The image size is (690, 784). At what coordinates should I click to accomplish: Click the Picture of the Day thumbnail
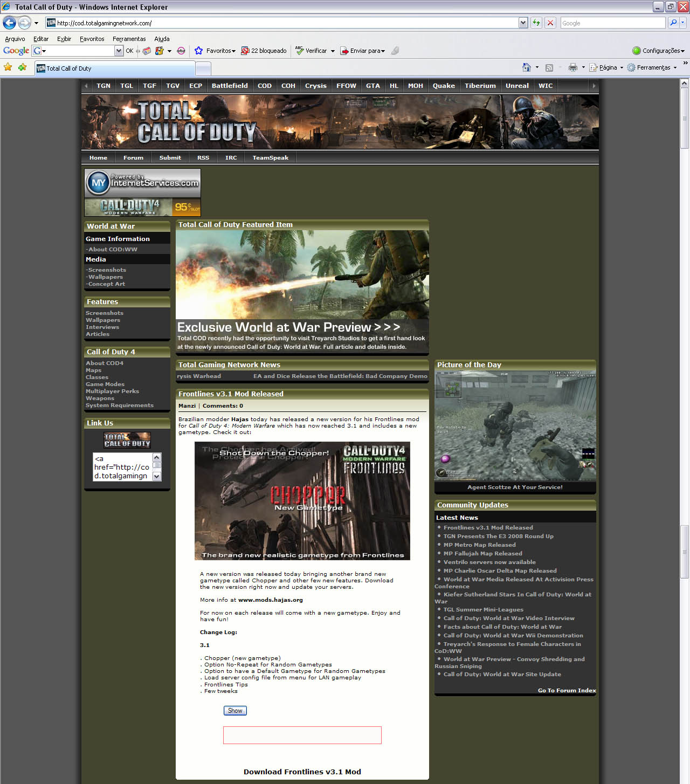pos(515,425)
